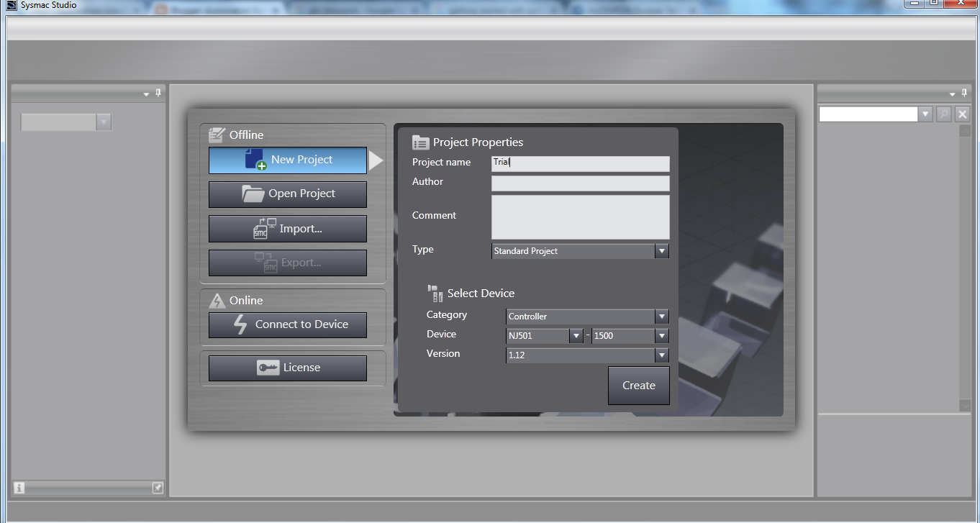Click the Author text field

[x=581, y=183]
